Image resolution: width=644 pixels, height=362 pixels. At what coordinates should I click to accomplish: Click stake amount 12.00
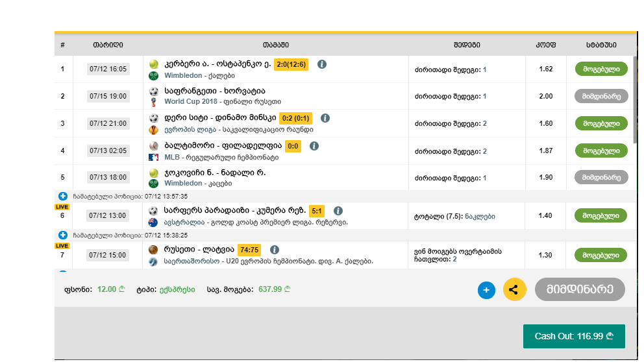click(x=111, y=289)
